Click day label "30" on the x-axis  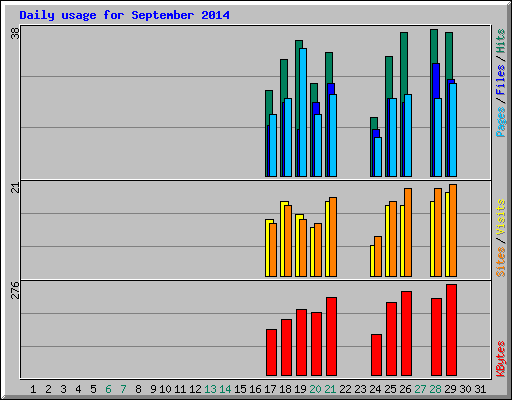tap(465, 389)
